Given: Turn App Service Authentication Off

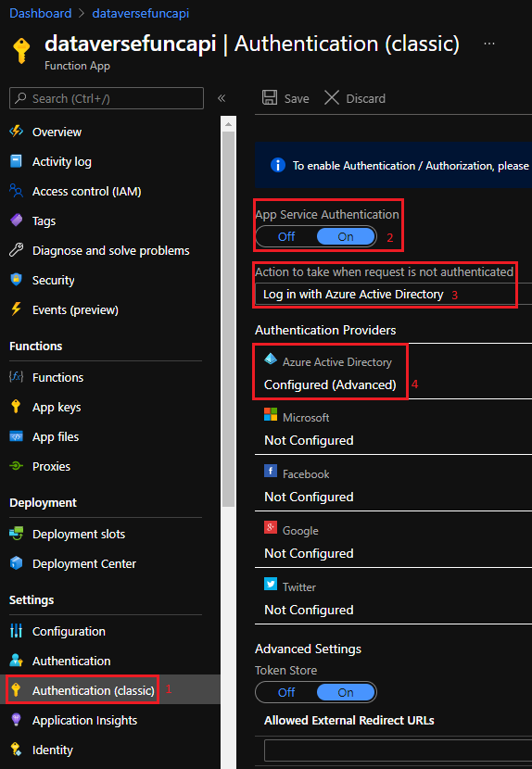Looking at the screenshot, I should pos(286,237).
